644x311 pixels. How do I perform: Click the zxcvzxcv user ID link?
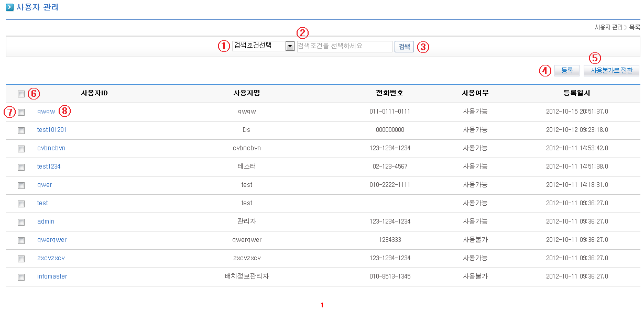click(51, 258)
